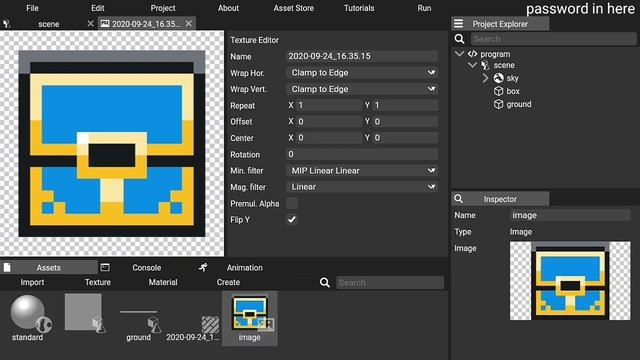The image size is (640, 360).
Task: Click Run in the menu bar
Action: point(424,8)
